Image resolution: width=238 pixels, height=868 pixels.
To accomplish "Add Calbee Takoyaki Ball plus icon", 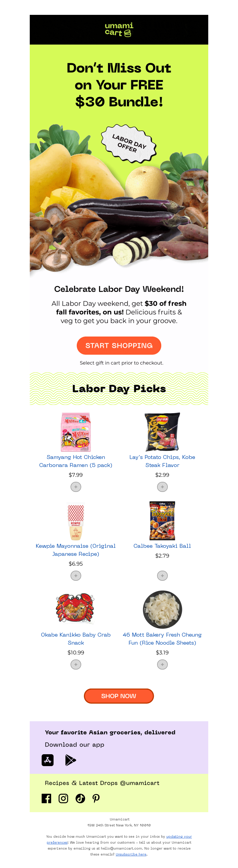I will [162, 575].
